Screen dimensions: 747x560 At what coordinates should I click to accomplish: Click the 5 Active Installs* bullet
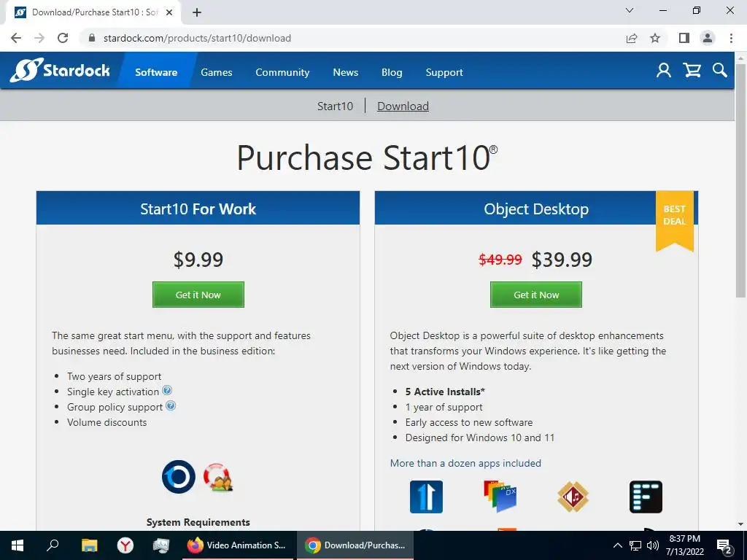pyautogui.click(x=445, y=392)
